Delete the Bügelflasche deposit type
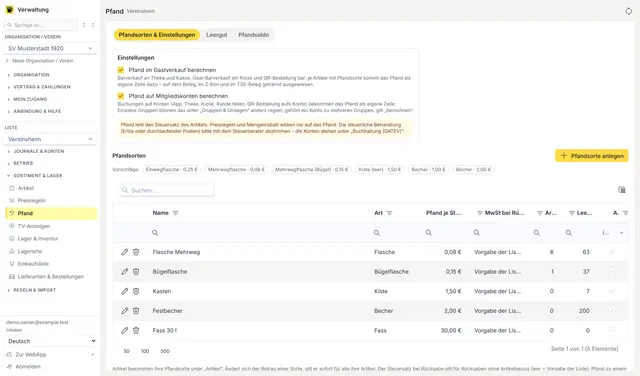 136,271
